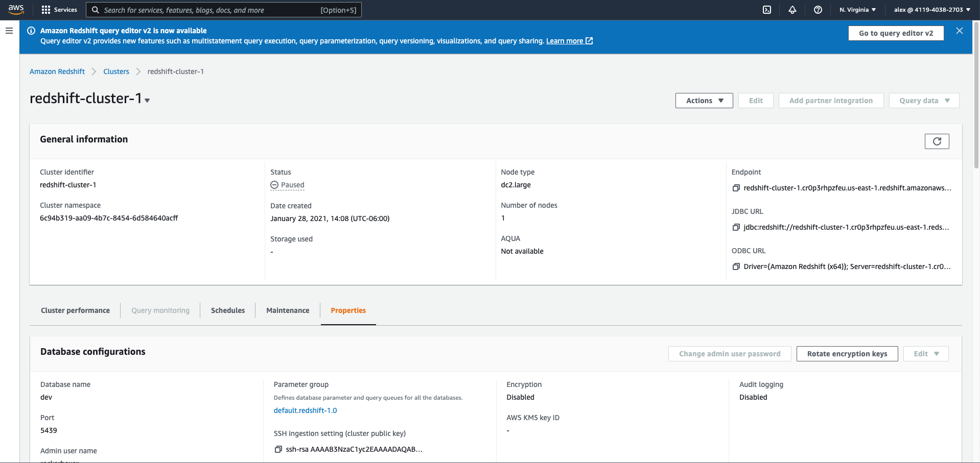Click Rotate encryption keys
The image size is (980, 463).
(847, 354)
